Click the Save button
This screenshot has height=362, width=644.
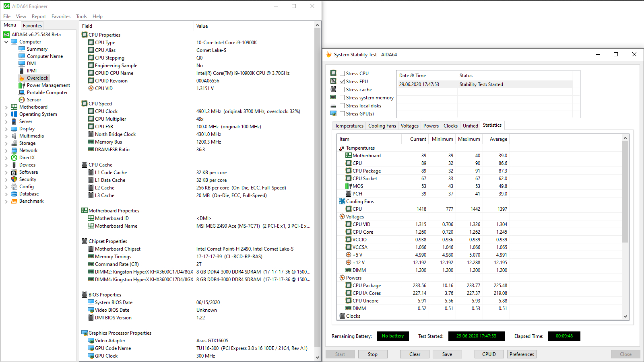(x=447, y=354)
